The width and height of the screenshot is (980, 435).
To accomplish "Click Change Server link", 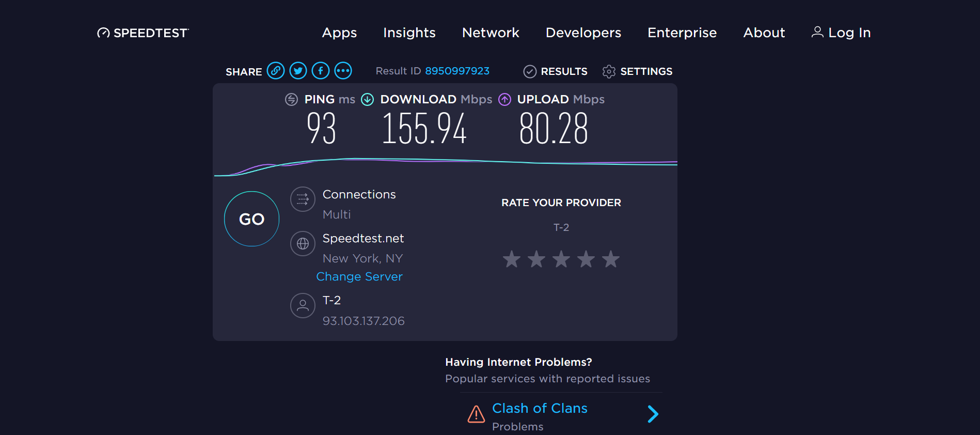I will pos(359,276).
